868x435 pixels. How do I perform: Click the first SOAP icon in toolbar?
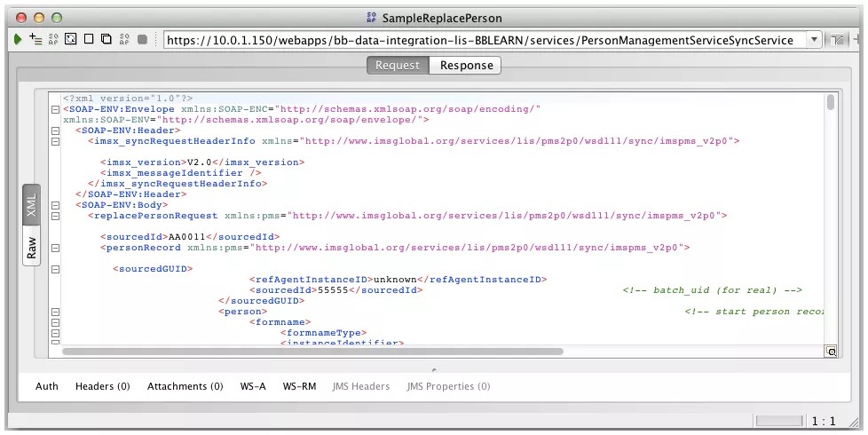(x=53, y=40)
